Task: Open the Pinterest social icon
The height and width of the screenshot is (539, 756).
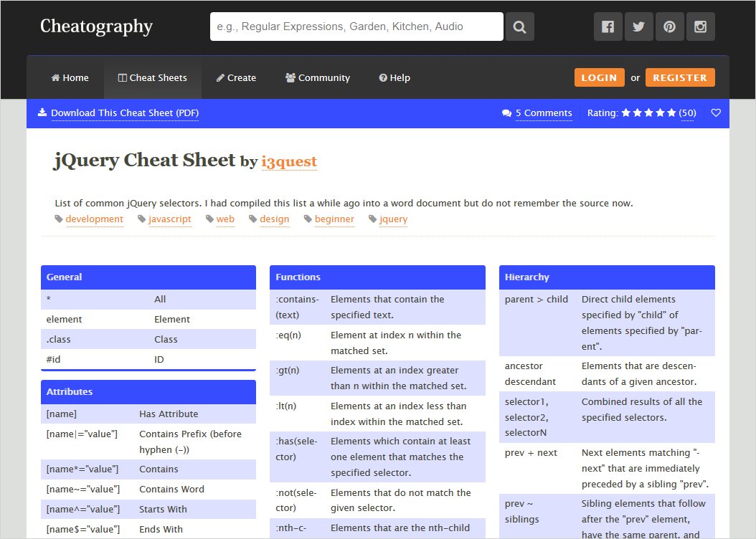Action: tap(669, 27)
